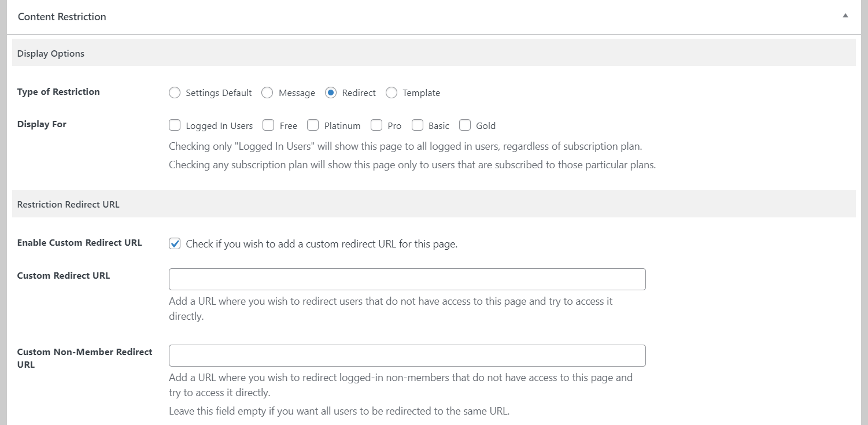Enable the Gold plan checkbox

pos(465,125)
